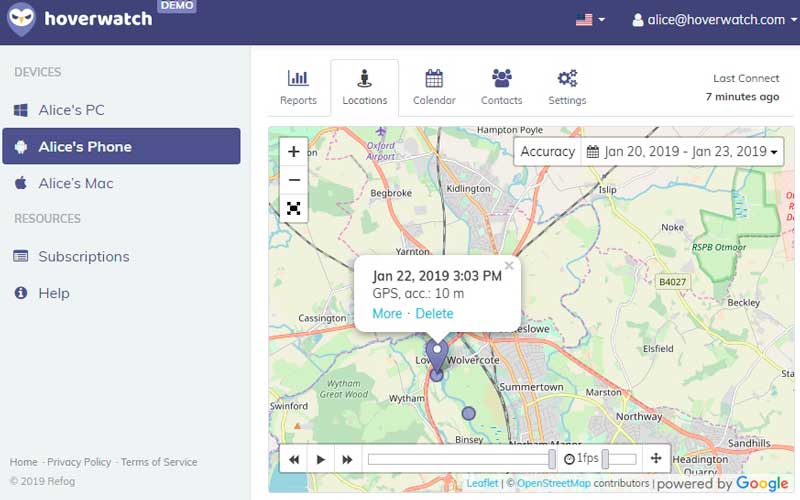Viewport: 800px width, 500px height.
Task: Switch to the Reports tab
Action: (x=298, y=88)
